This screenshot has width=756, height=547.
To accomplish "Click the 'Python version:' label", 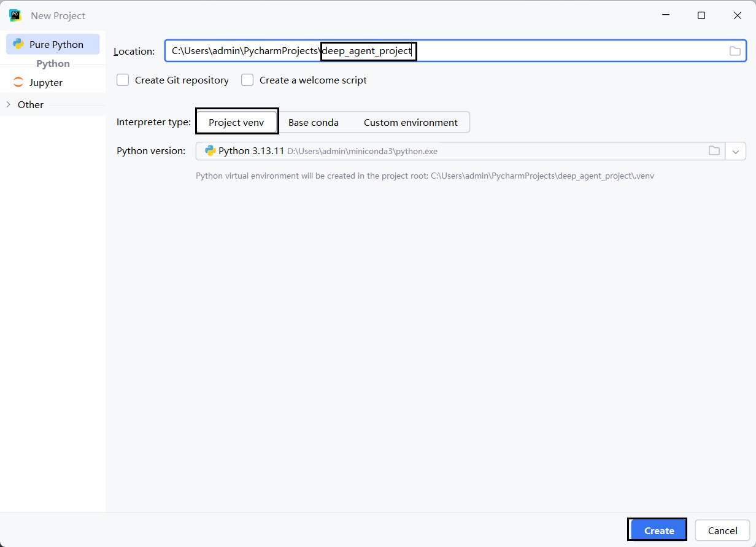I will 151,151.
